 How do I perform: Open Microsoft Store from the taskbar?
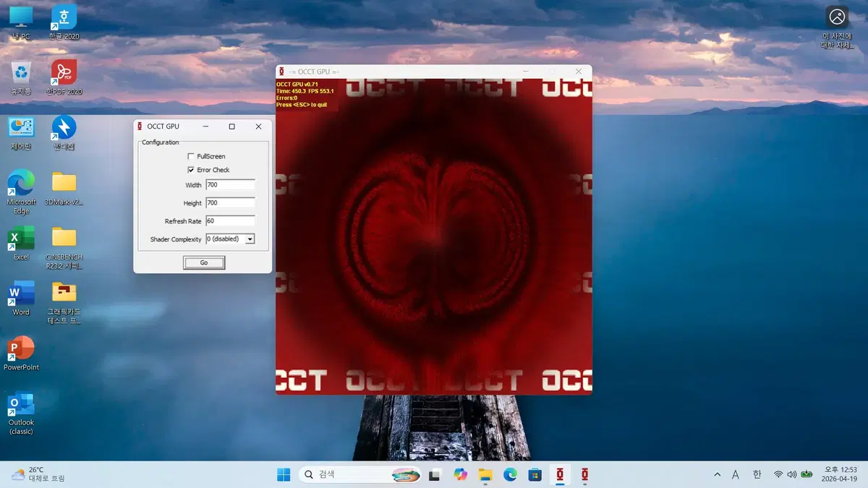[535, 474]
